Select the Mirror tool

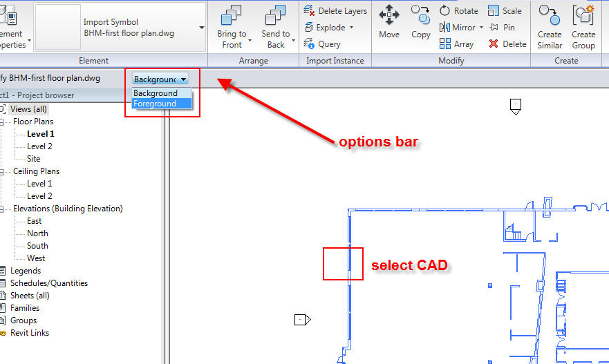coord(458,28)
